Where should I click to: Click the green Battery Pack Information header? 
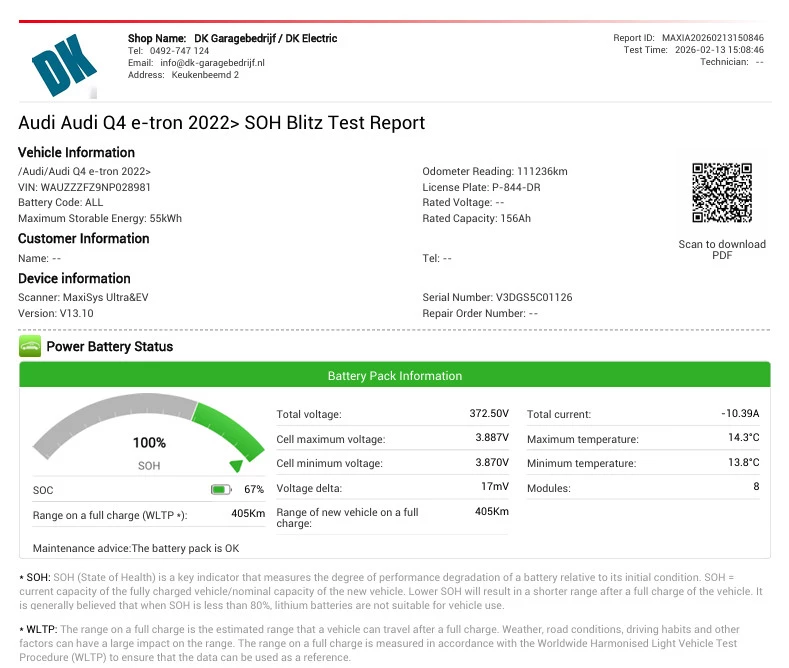pyautogui.click(x=394, y=376)
